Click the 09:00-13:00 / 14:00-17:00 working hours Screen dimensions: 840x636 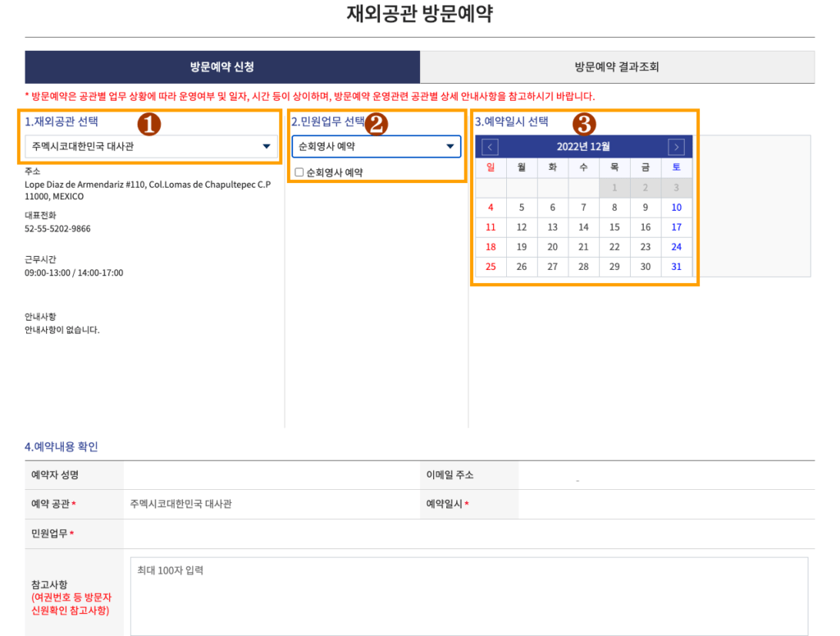tap(74, 272)
